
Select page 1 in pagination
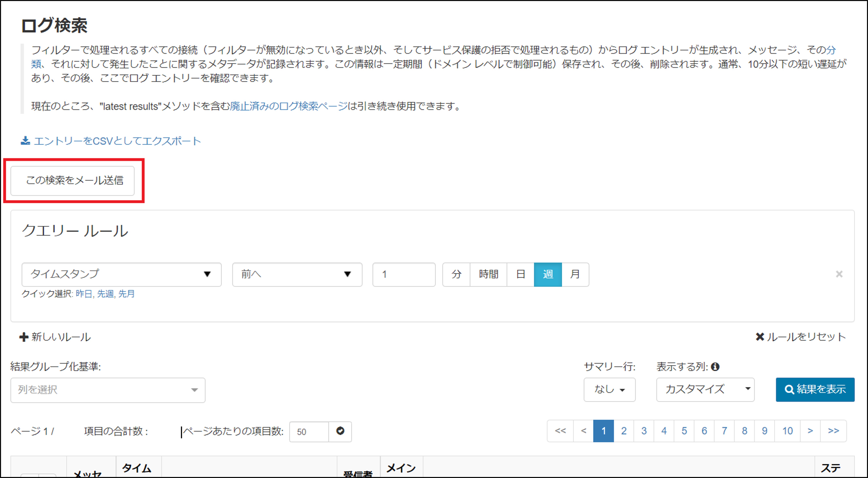tap(604, 430)
